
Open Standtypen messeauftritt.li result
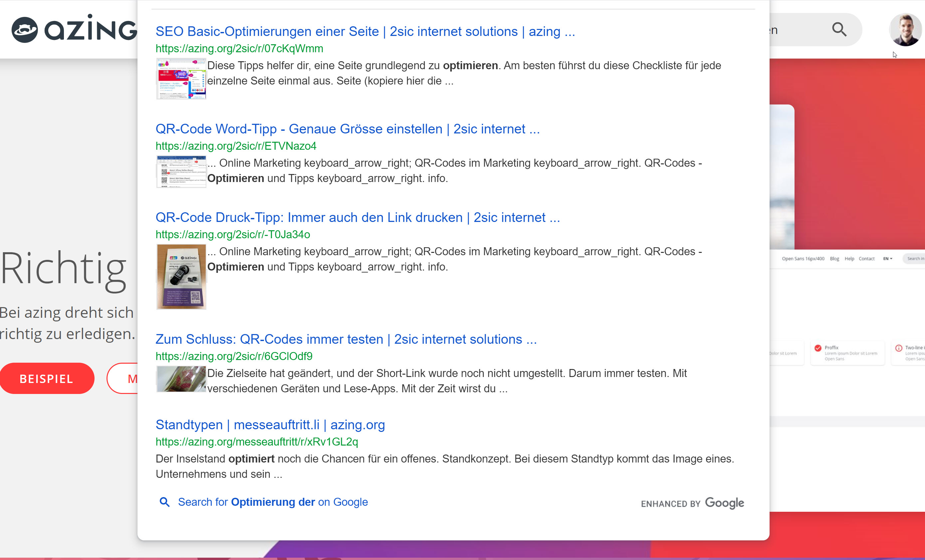270,425
